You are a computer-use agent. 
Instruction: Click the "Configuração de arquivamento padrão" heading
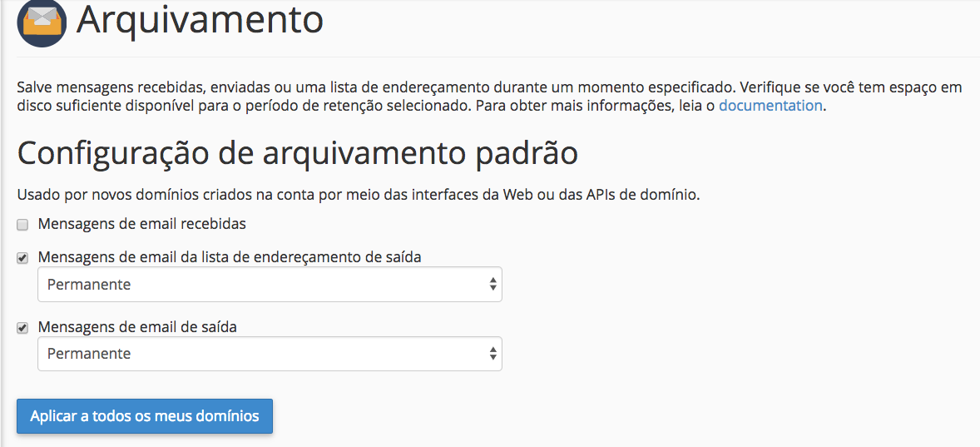[297, 154]
